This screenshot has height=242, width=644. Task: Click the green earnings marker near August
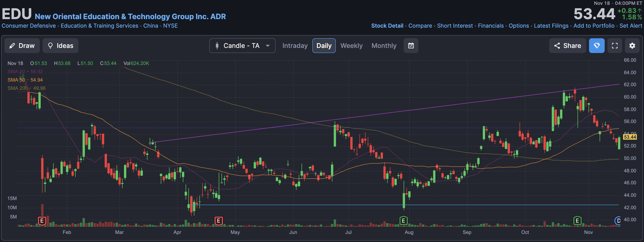pyautogui.click(x=403, y=221)
